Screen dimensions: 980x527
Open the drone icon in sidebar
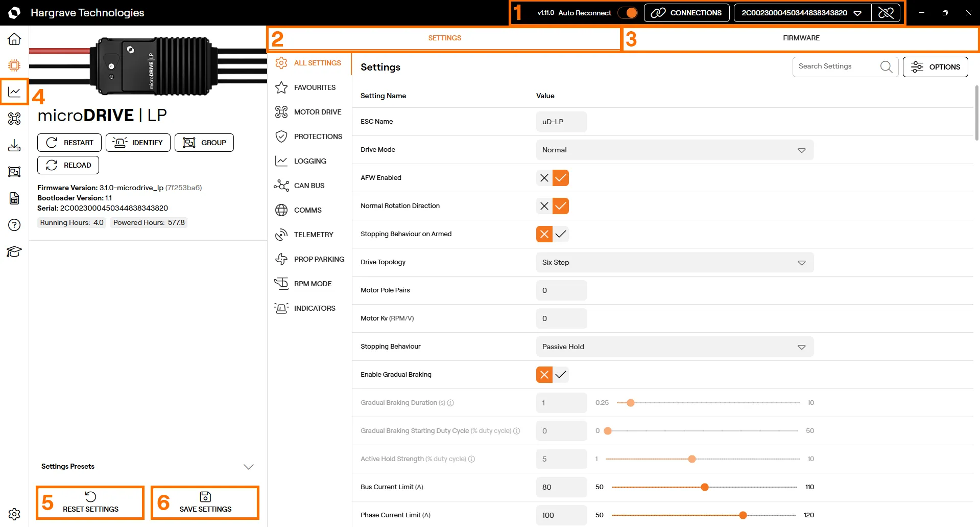point(14,119)
